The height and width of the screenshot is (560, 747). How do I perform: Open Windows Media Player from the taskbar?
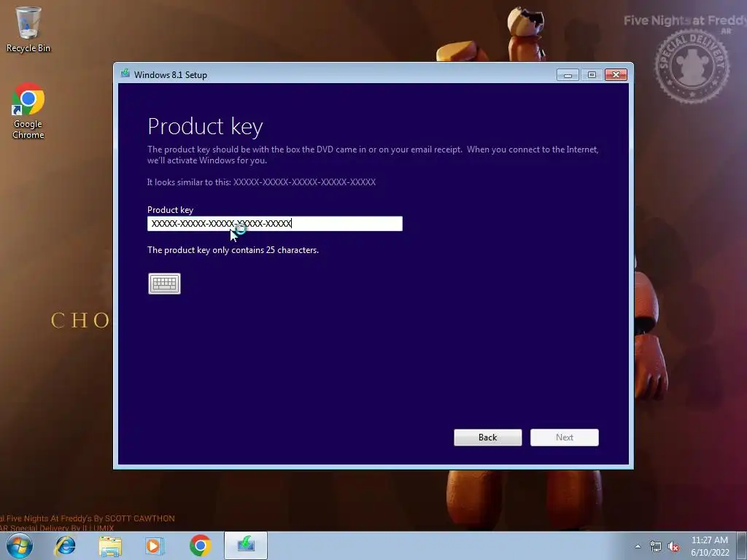[155, 545]
